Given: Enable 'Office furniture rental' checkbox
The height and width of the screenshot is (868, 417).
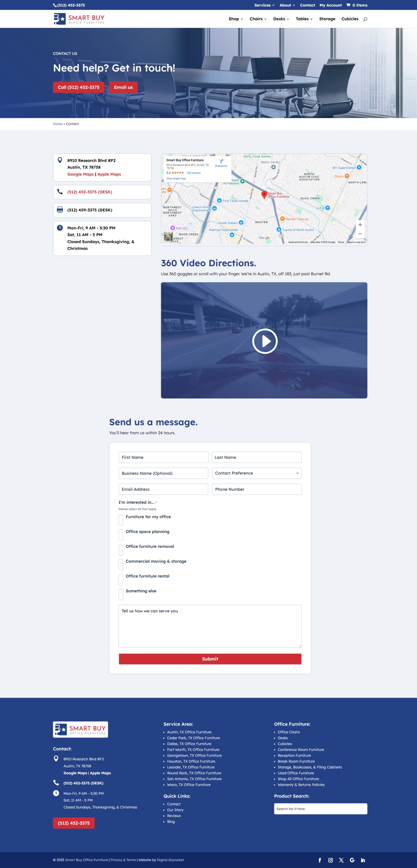Looking at the screenshot, I should (121, 579).
